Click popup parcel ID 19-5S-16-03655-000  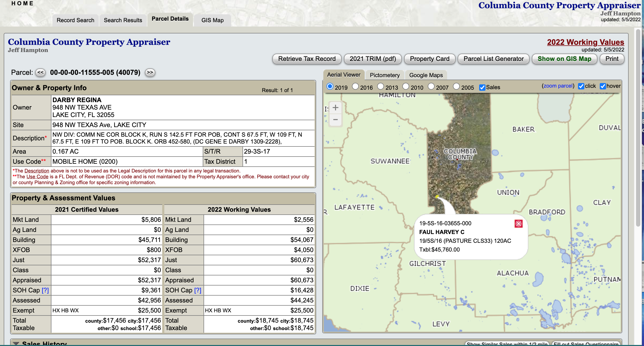pyautogui.click(x=445, y=223)
